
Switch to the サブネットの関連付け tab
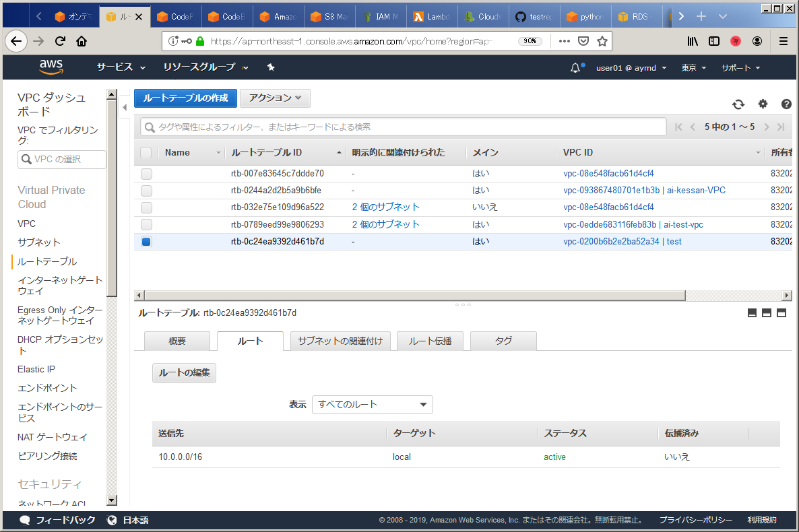coord(340,341)
